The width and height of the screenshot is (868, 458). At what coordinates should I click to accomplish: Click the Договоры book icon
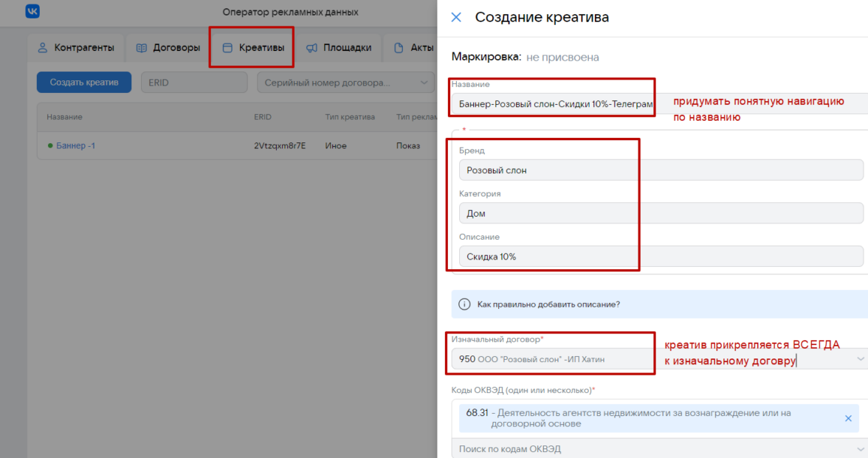click(142, 48)
